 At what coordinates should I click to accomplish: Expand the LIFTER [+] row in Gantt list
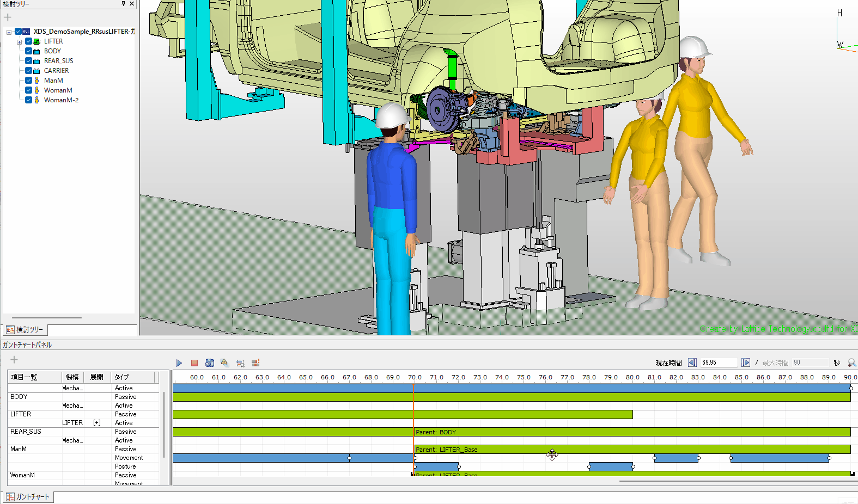click(97, 423)
